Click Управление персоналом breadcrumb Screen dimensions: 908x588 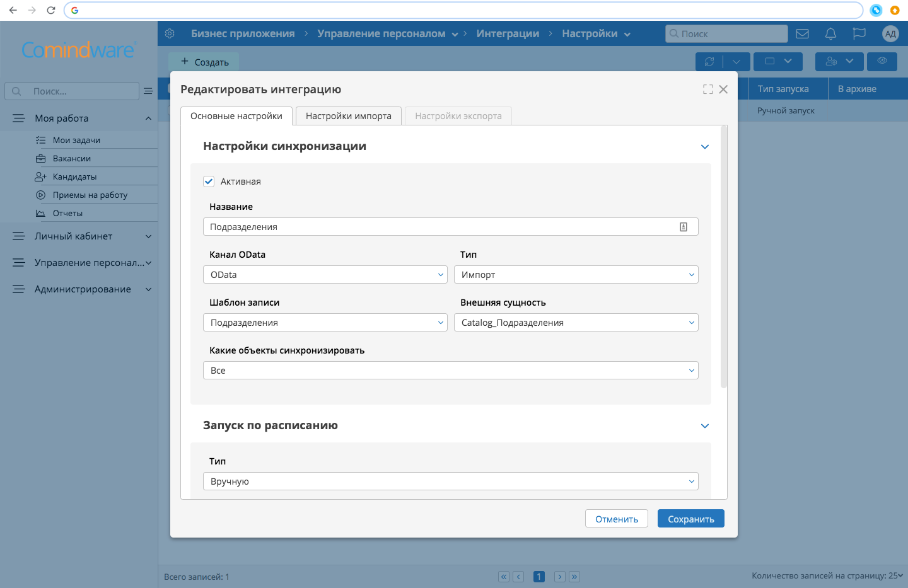click(381, 33)
